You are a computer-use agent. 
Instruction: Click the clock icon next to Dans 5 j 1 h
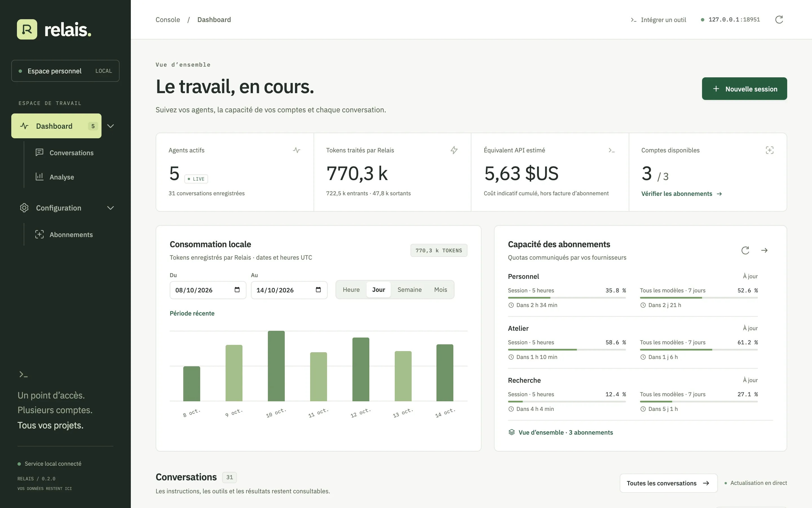(x=643, y=409)
